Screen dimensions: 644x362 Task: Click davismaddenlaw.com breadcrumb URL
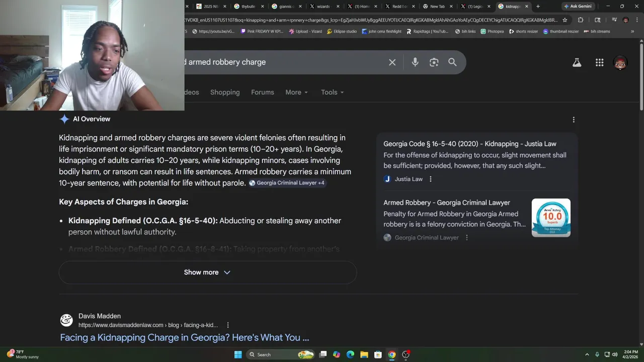click(x=148, y=325)
